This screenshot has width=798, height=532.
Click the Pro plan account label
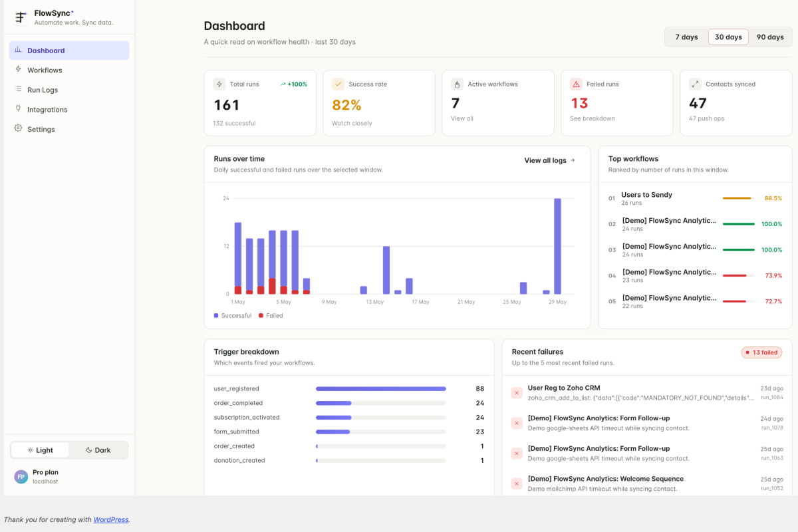46,472
